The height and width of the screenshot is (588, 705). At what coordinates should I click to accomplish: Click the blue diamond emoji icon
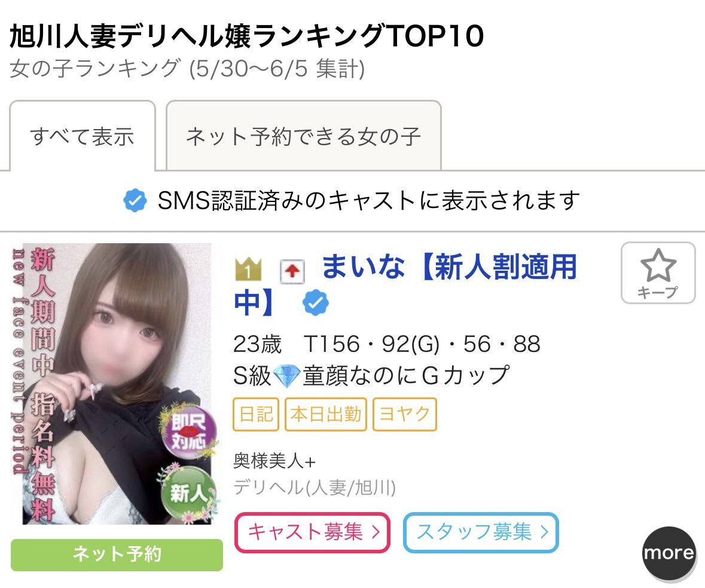pyautogui.click(x=286, y=376)
